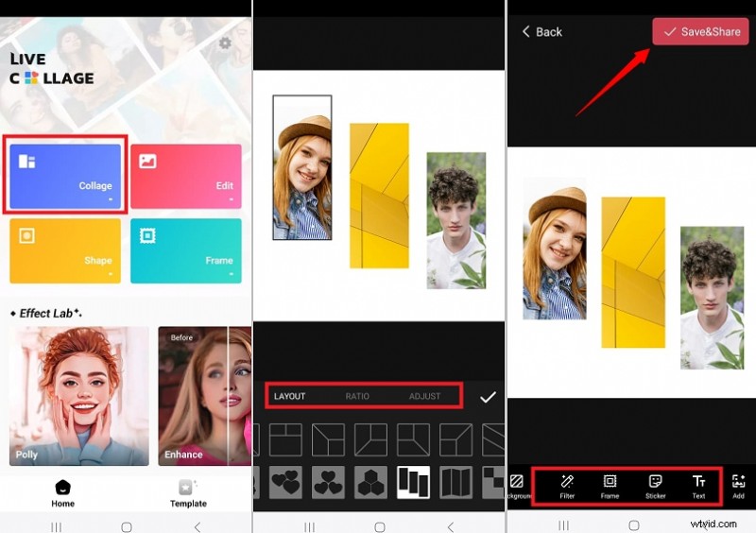
Task: Tap Android back button on layout screen
Action: click(x=451, y=526)
